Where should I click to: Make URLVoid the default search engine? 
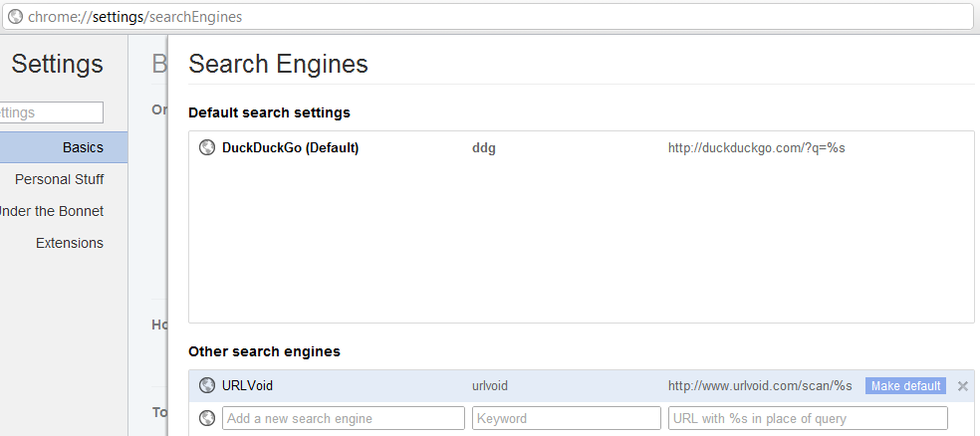tap(905, 386)
